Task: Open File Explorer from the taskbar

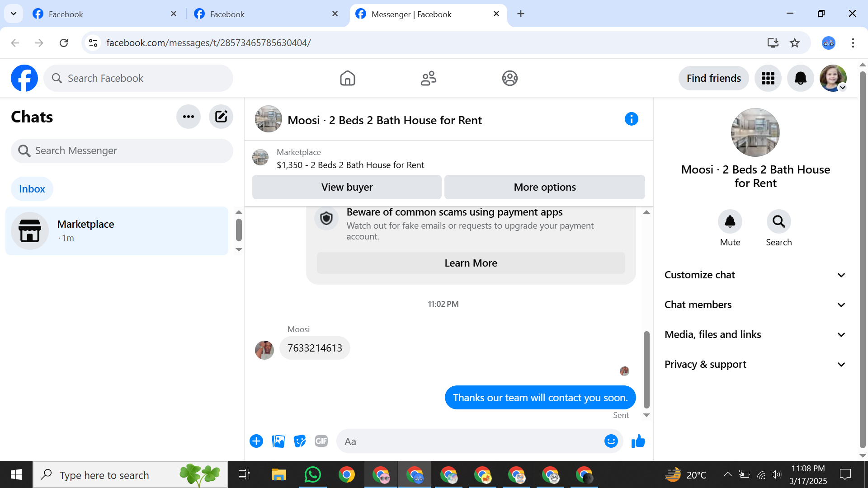Action: point(278,474)
